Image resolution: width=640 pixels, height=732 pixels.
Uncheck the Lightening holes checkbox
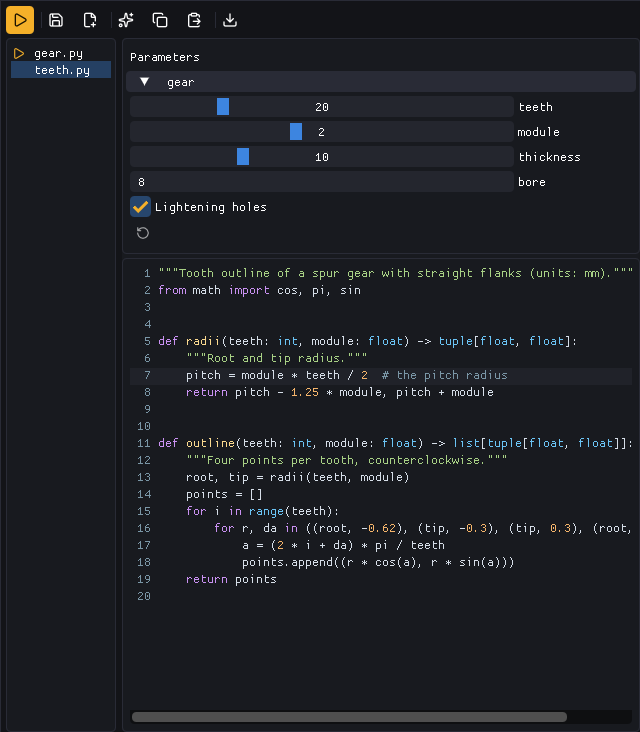click(141, 207)
